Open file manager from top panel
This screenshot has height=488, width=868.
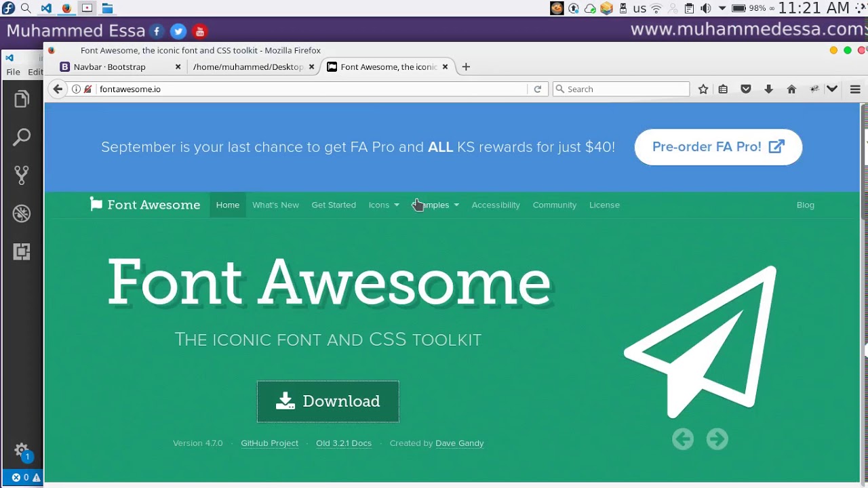107,8
